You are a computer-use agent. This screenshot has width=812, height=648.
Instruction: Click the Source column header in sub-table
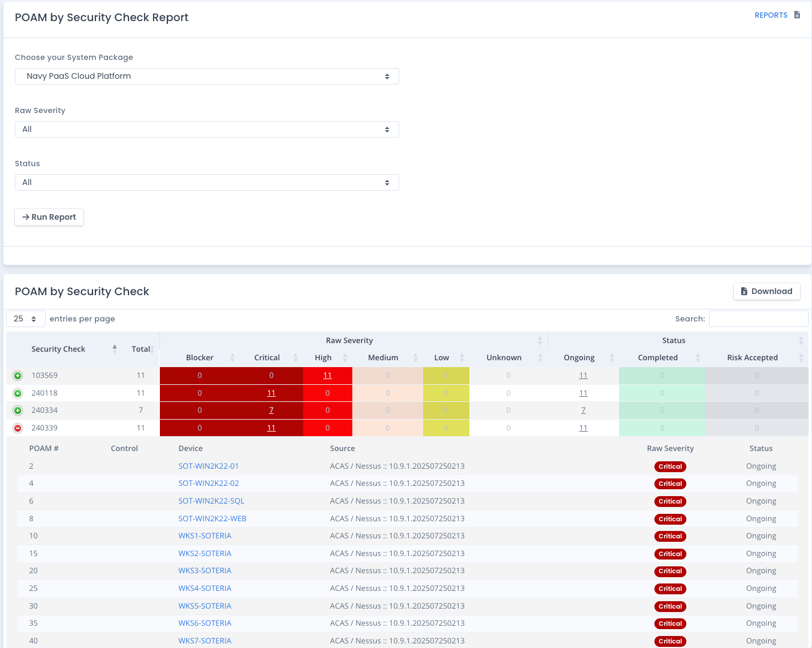[343, 448]
